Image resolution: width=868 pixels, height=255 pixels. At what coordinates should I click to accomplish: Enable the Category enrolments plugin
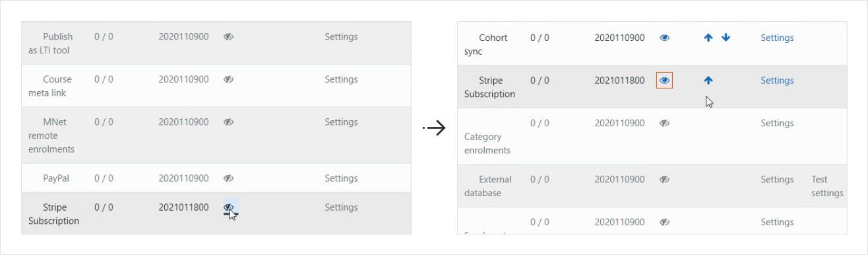(x=665, y=124)
